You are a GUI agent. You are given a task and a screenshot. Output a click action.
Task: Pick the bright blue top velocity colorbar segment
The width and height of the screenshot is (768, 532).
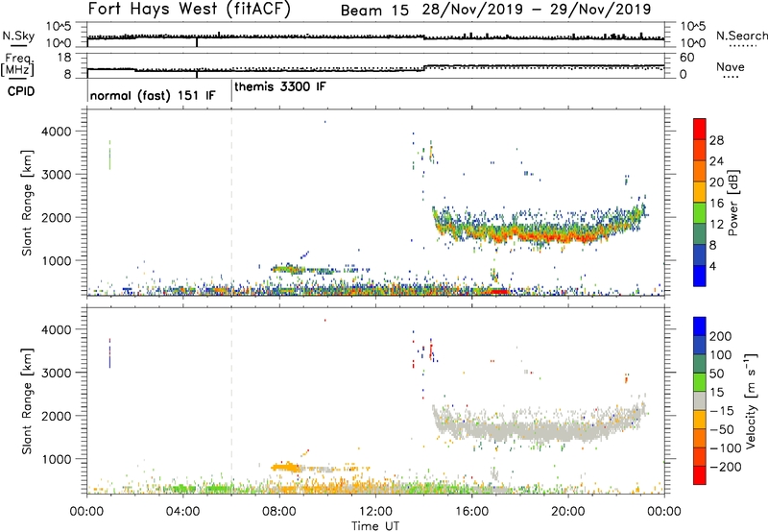point(700,326)
